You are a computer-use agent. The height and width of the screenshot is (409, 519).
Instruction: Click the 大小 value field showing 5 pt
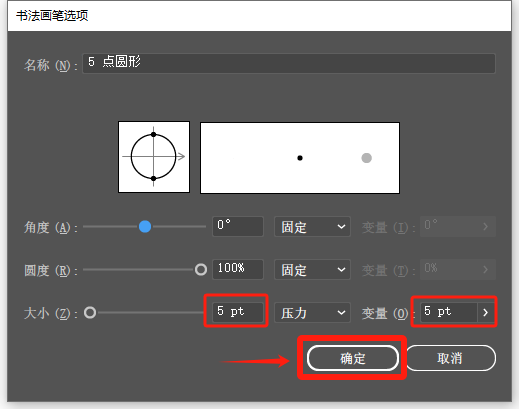pyautogui.click(x=238, y=311)
